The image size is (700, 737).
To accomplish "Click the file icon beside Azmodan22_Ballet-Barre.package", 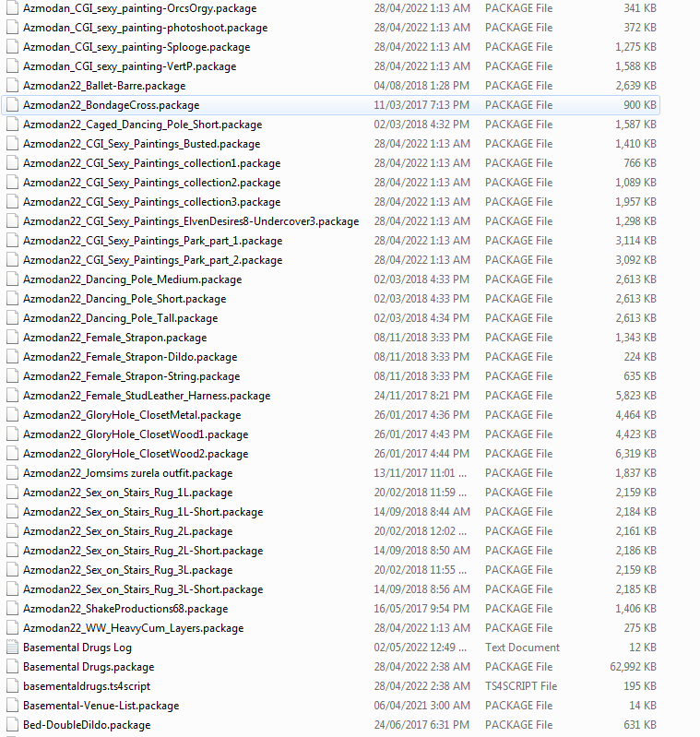I will point(13,86).
